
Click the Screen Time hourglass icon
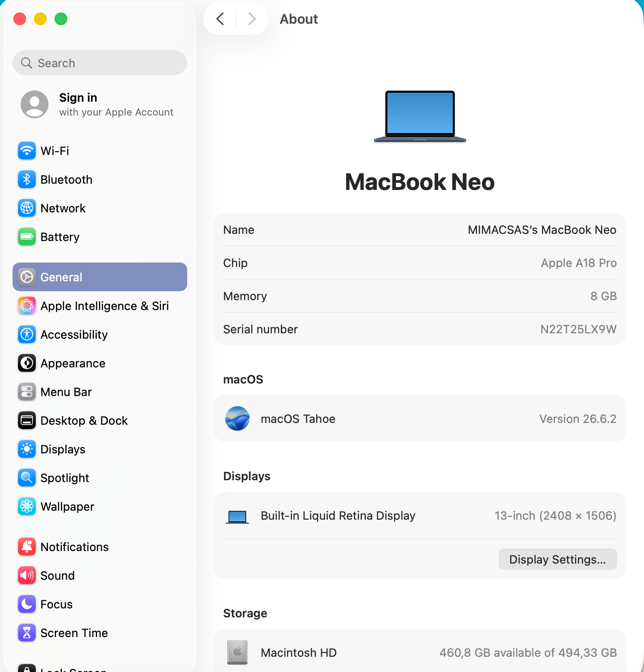point(27,633)
